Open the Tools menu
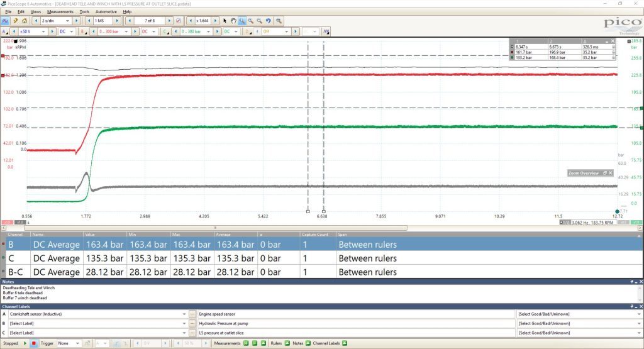 coord(84,12)
